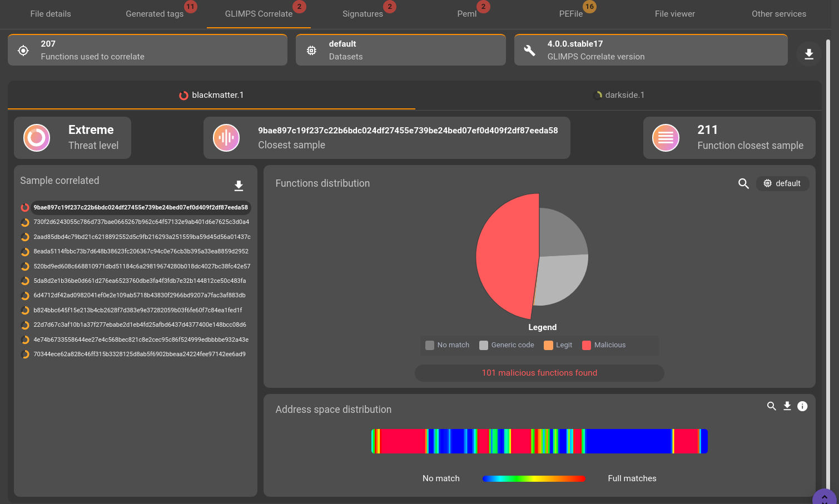Viewport: 839px width, 504px height.
Task: Download the Sample correlated list
Action: 239,186
